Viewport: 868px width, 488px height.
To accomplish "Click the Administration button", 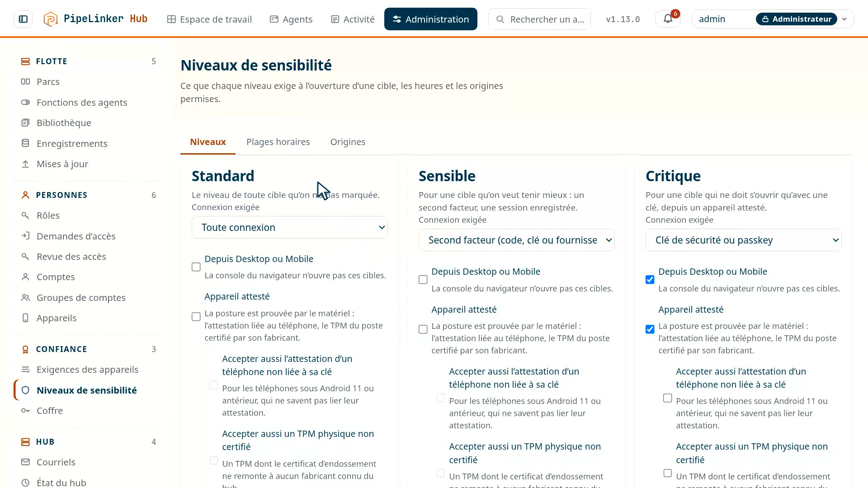I will (431, 19).
